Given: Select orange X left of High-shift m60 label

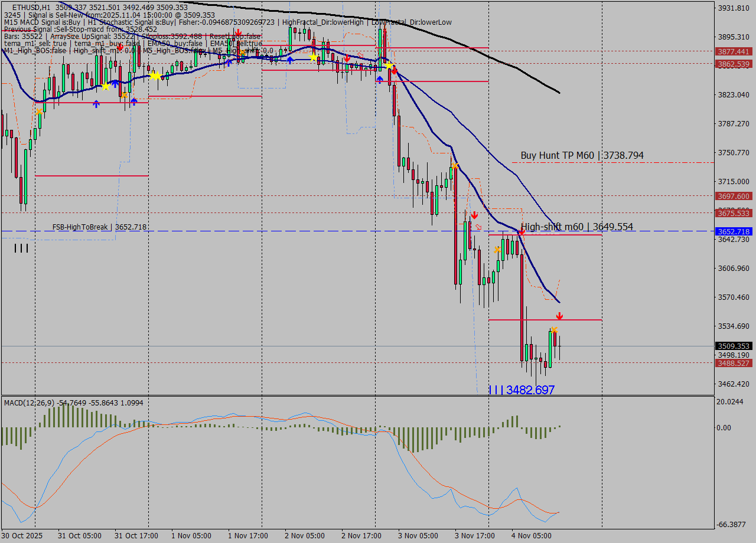Looking at the screenshot, I should 498,250.
